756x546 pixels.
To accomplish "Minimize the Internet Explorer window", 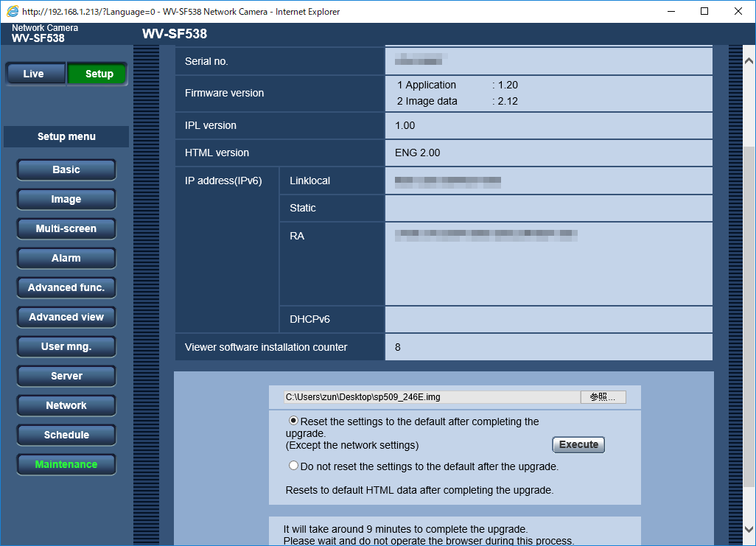I will (x=671, y=11).
